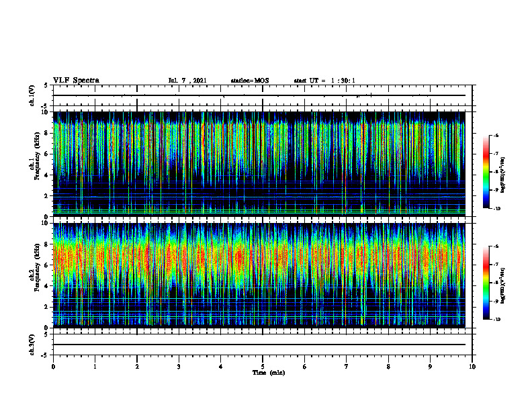This screenshot has width=532, height=411.
Task: Click the '-5' tick on ch.3(V) axis
Action: coord(45,355)
